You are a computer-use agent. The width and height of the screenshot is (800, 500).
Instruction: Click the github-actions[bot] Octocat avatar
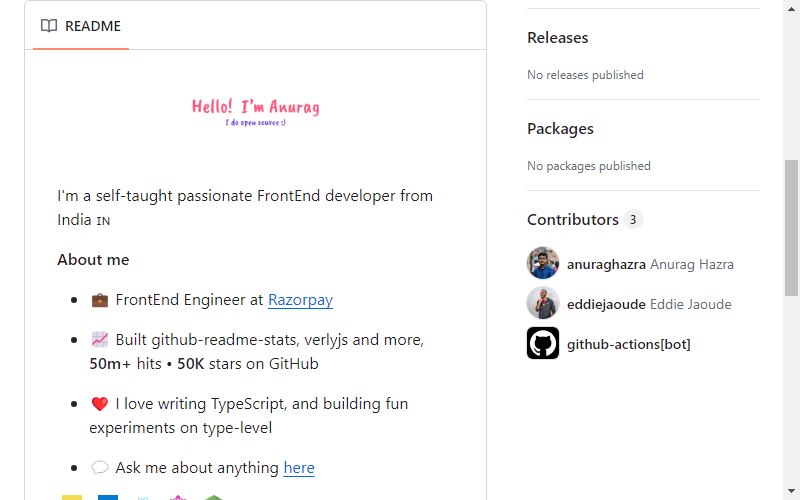click(543, 343)
